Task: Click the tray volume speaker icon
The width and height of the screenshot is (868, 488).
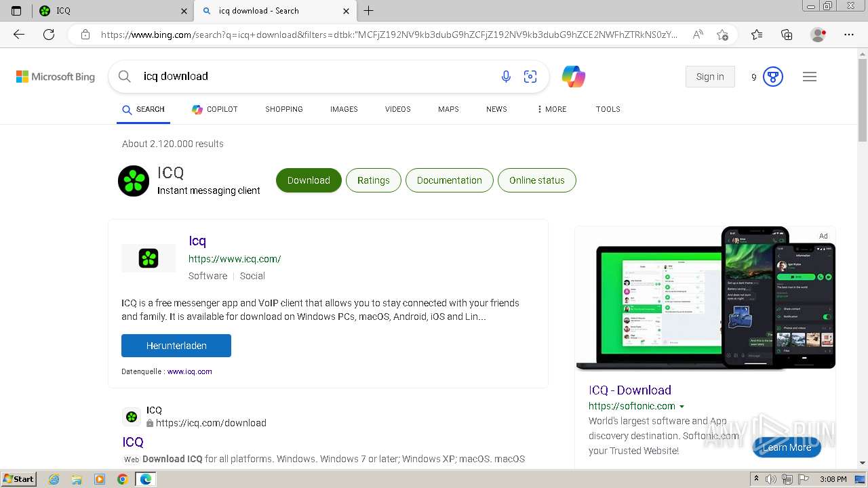Action: pyautogui.click(x=771, y=479)
